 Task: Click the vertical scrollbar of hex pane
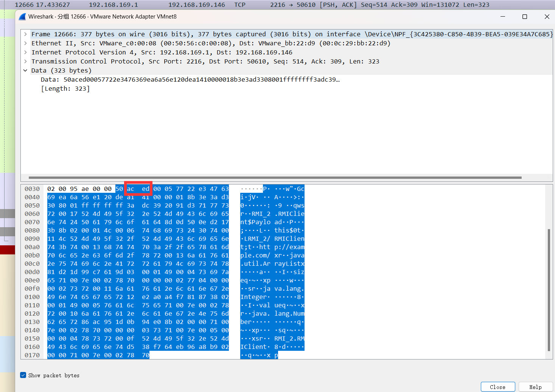pyautogui.click(x=549, y=290)
